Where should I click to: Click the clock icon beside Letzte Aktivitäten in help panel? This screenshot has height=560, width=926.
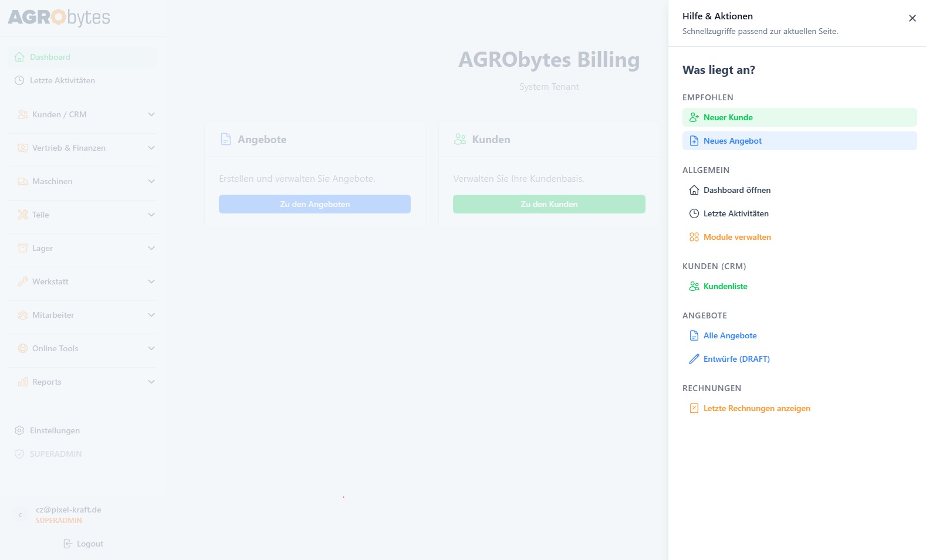(x=694, y=213)
